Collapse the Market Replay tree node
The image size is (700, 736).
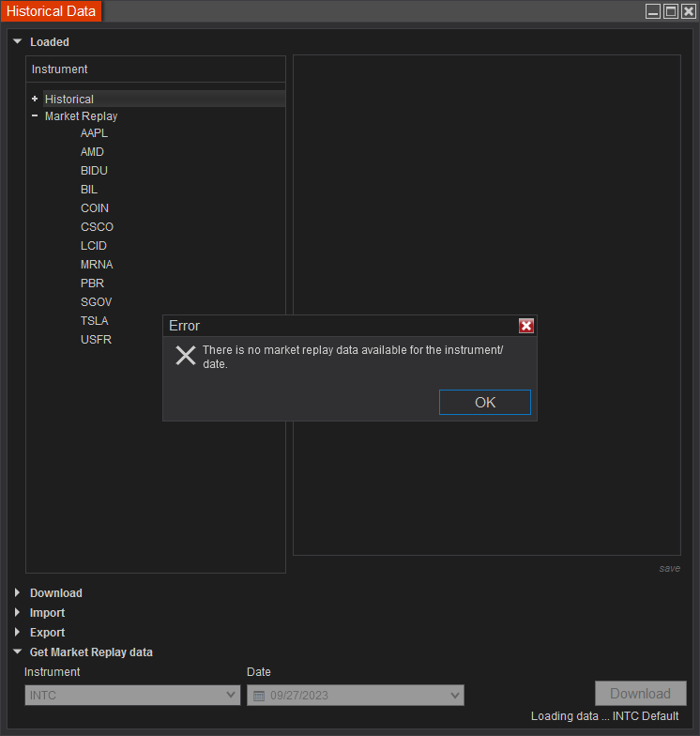tap(35, 115)
